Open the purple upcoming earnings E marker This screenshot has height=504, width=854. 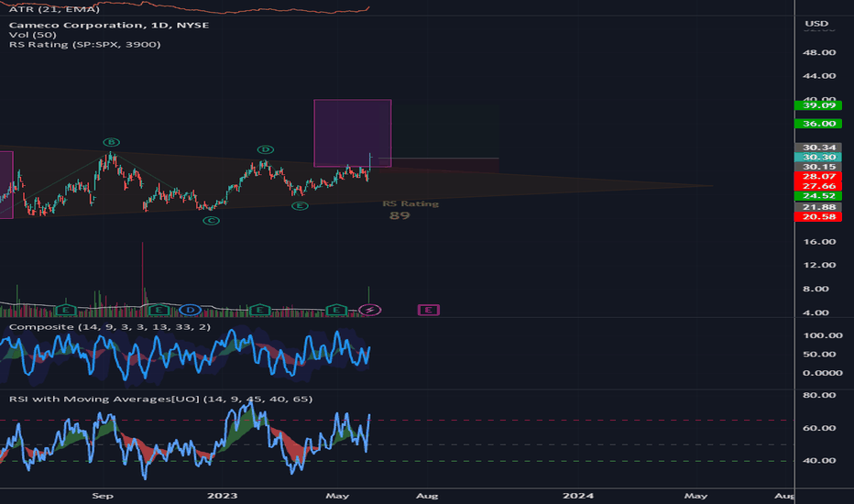pos(429,310)
